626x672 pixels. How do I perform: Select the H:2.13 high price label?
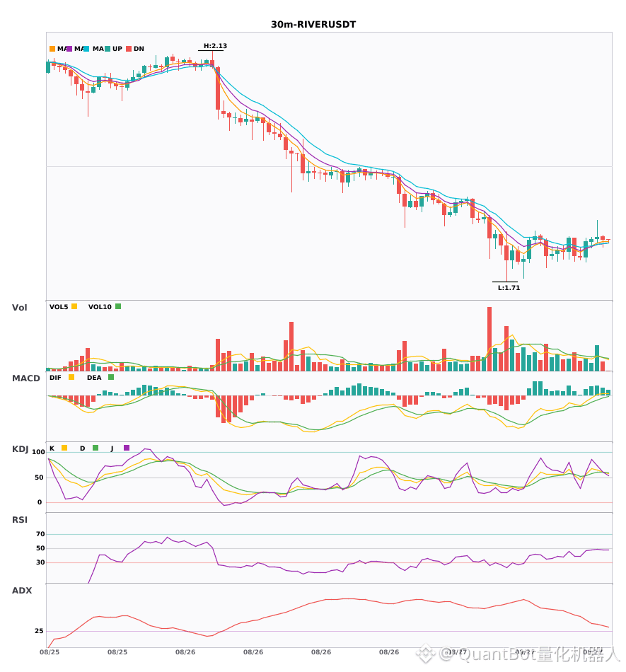click(215, 46)
